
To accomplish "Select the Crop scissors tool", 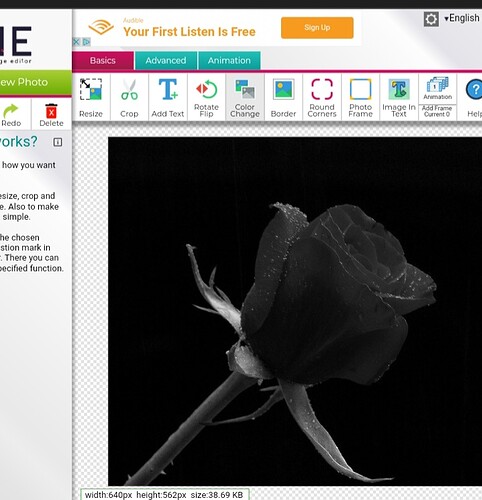I will [129, 97].
